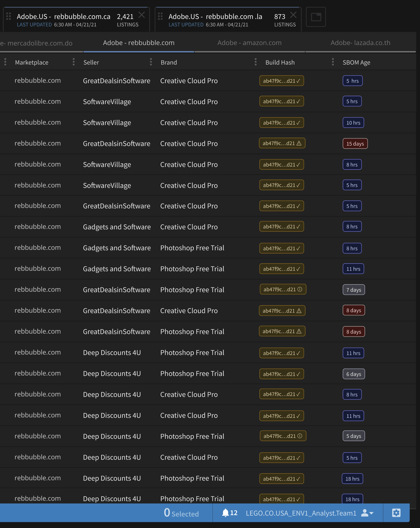The image size is (420, 528).
Task: Sort by SBOM Age column header
Action: (x=356, y=62)
